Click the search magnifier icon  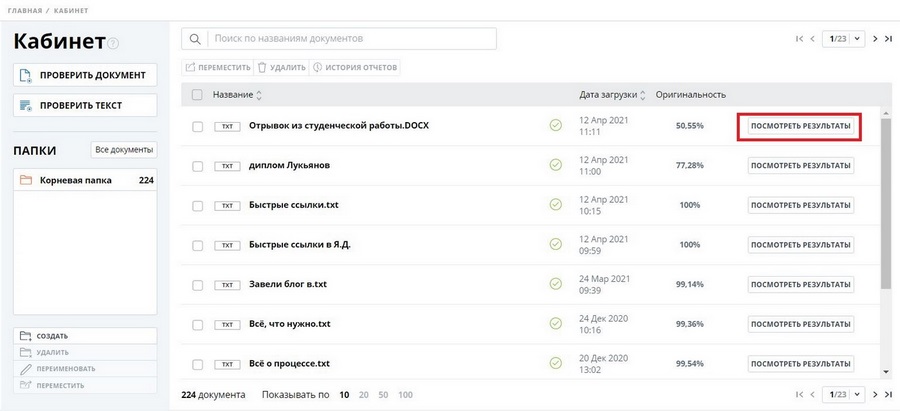[x=195, y=39]
